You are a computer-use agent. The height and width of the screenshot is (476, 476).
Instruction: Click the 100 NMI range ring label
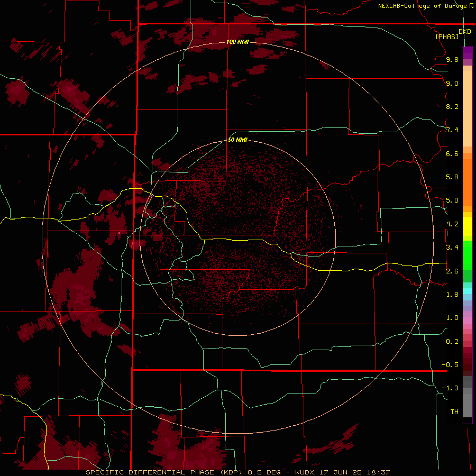237,42
